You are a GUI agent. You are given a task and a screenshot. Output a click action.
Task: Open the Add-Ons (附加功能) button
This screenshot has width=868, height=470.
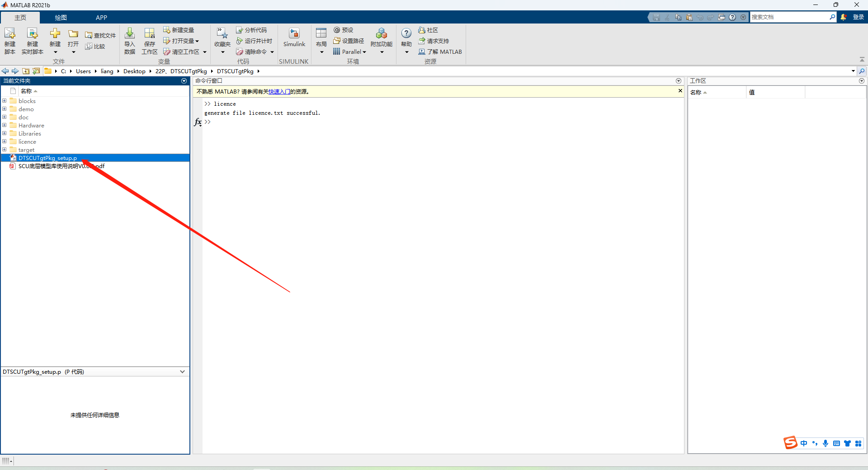(382, 41)
